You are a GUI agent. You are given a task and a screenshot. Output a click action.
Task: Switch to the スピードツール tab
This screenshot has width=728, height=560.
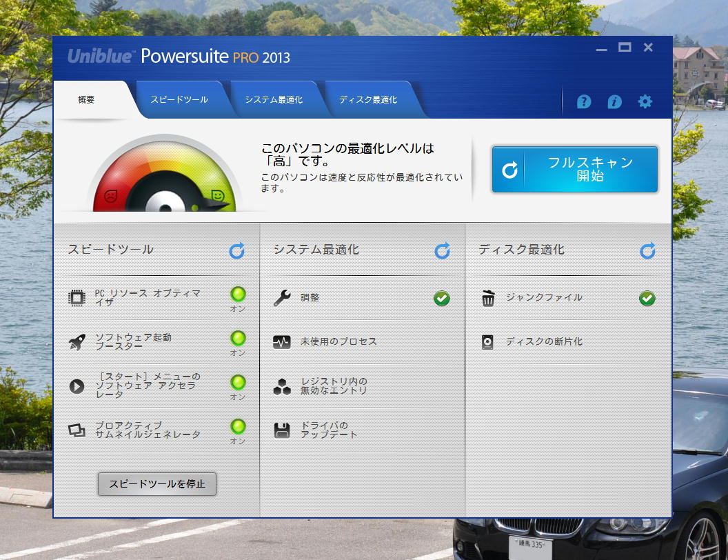(179, 99)
